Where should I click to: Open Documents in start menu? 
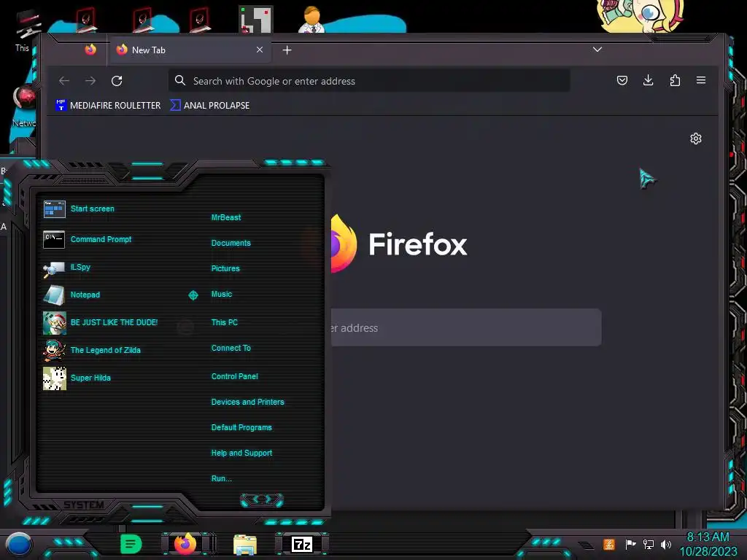[x=231, y=244]
